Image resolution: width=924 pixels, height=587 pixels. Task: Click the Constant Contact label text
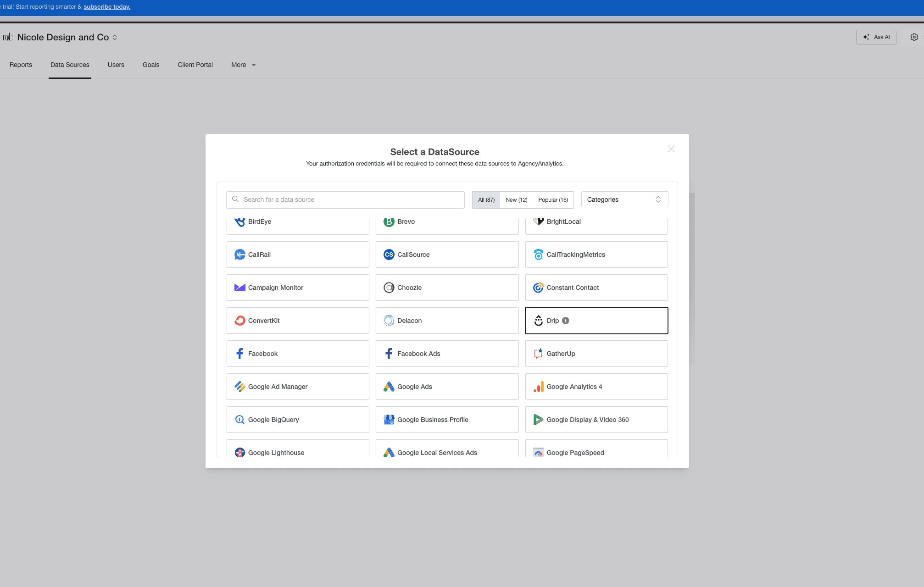coord(573,288)
